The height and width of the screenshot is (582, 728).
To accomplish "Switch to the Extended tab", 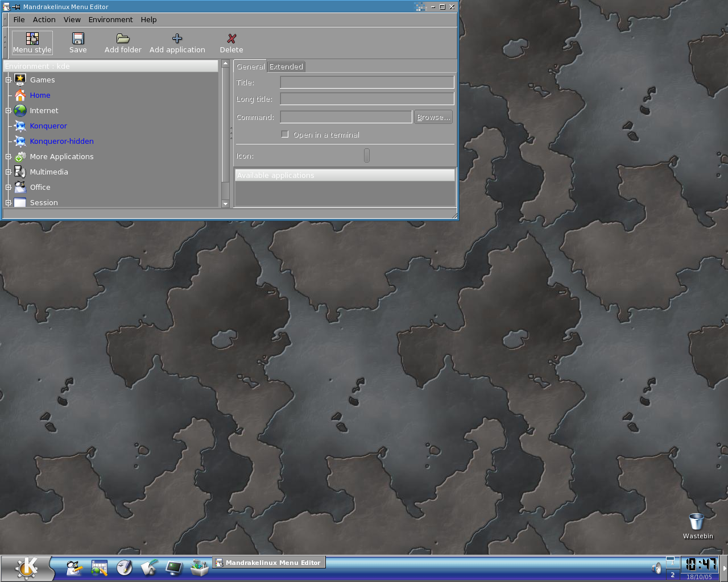I will [286, 66].
